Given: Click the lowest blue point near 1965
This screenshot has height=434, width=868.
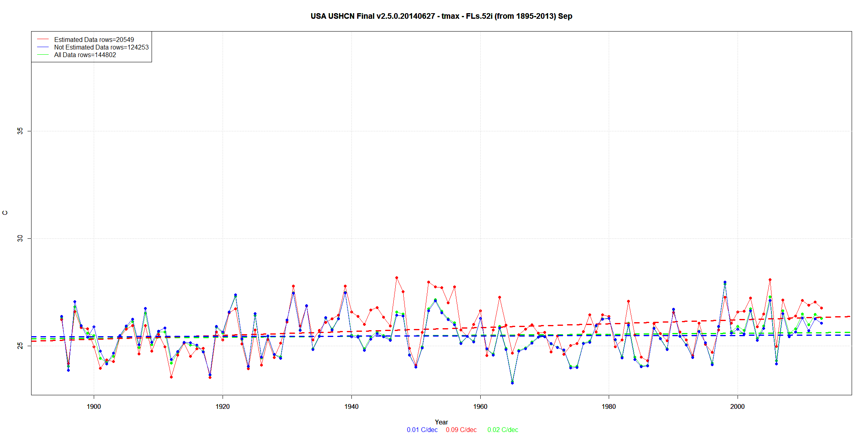Looking at the screenshot, I should (512, 383).
